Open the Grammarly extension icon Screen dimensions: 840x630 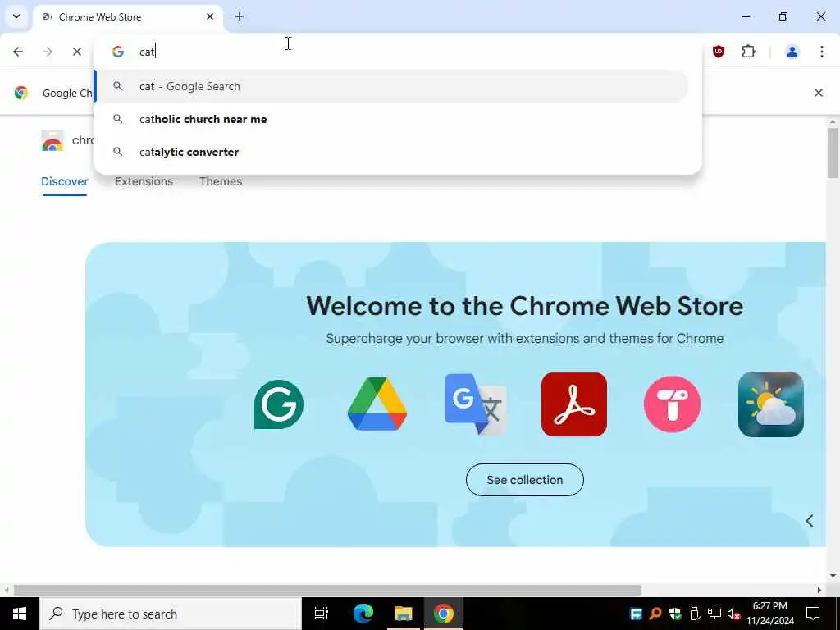tap(279, 404)
